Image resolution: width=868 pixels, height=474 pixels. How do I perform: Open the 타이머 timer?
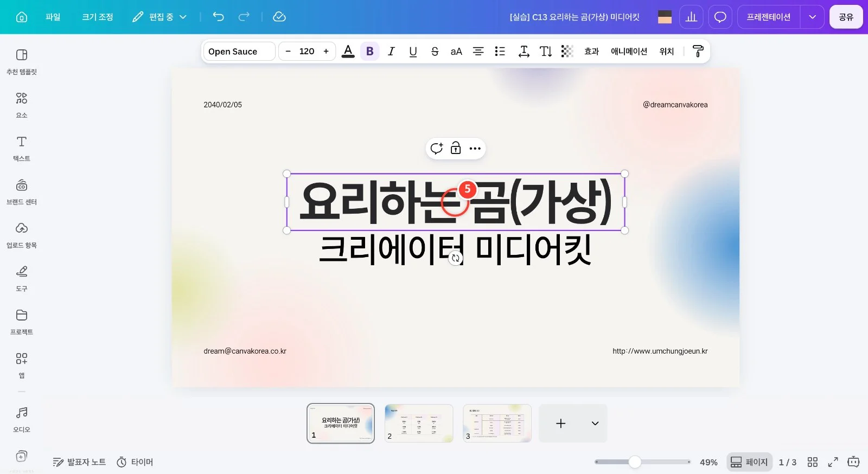coord(135,462)
